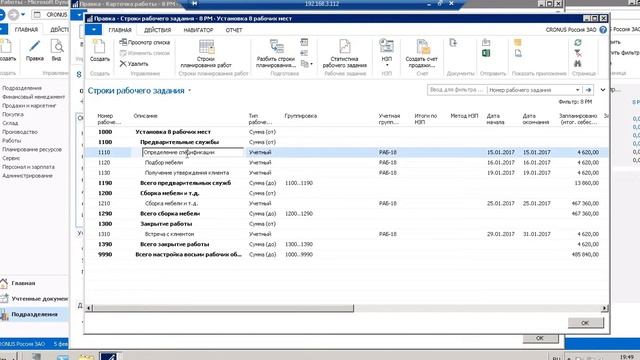Switch to ОТЧЕТ tab
The image size is (640, 360).
(x=234, y=30)
